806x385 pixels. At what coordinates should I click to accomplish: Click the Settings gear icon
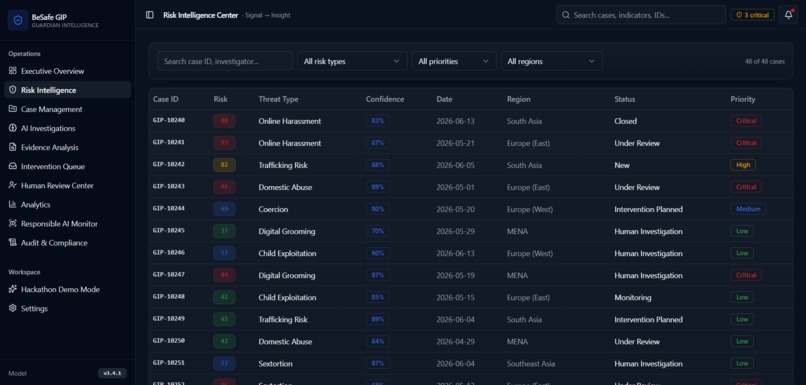click(13, 308)
